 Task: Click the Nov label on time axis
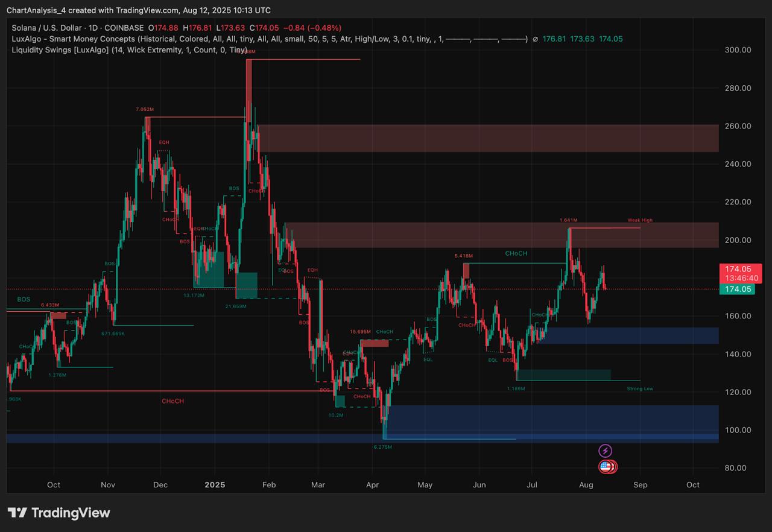coord(107,485)
